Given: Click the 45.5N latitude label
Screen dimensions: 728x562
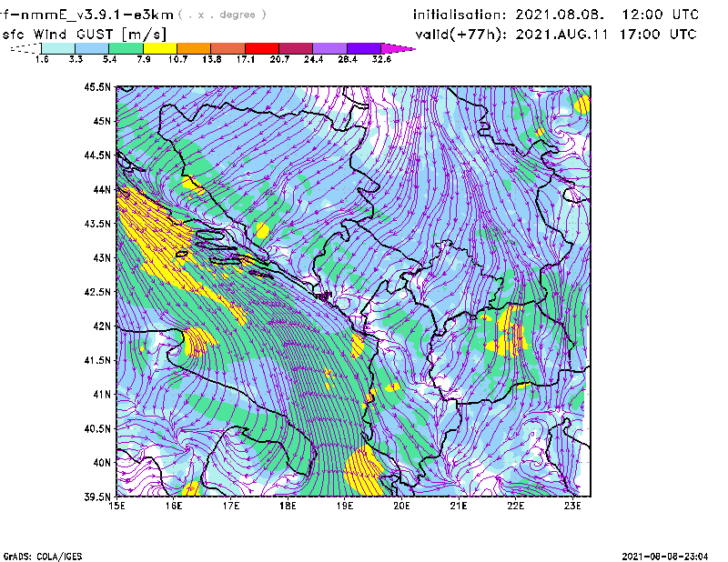Looking at the screenshot, I should tap(97, 86).
